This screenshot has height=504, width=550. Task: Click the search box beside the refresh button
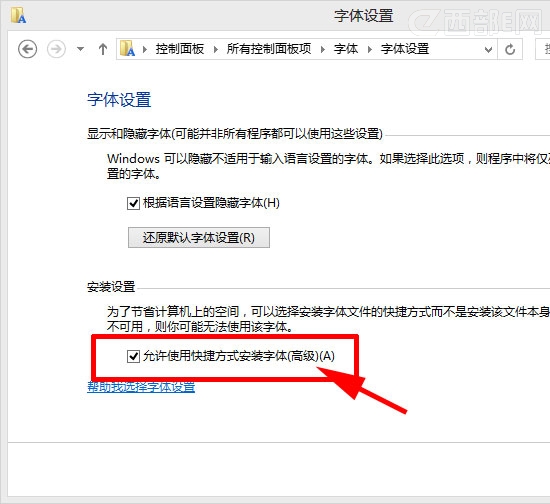[x=542, y=49]
